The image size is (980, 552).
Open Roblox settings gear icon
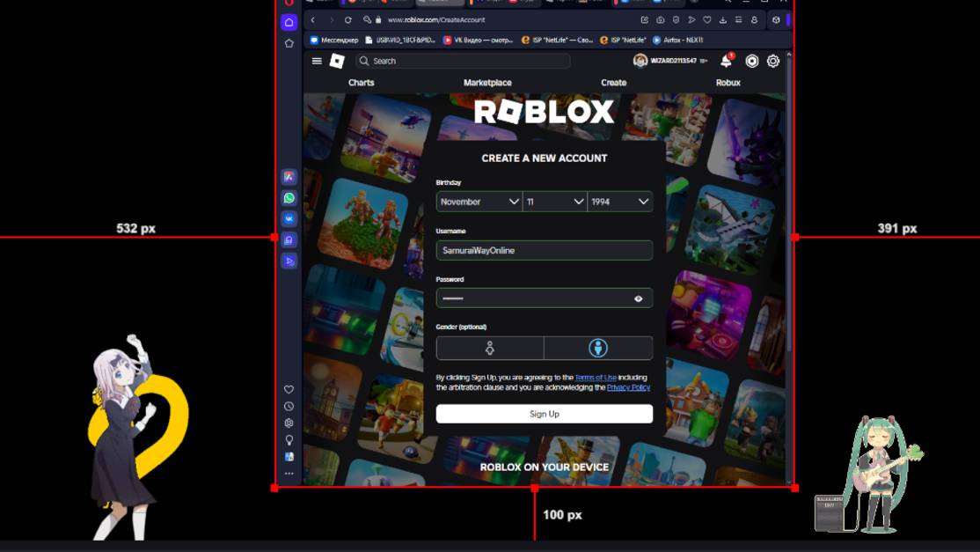tap(773, 61)
